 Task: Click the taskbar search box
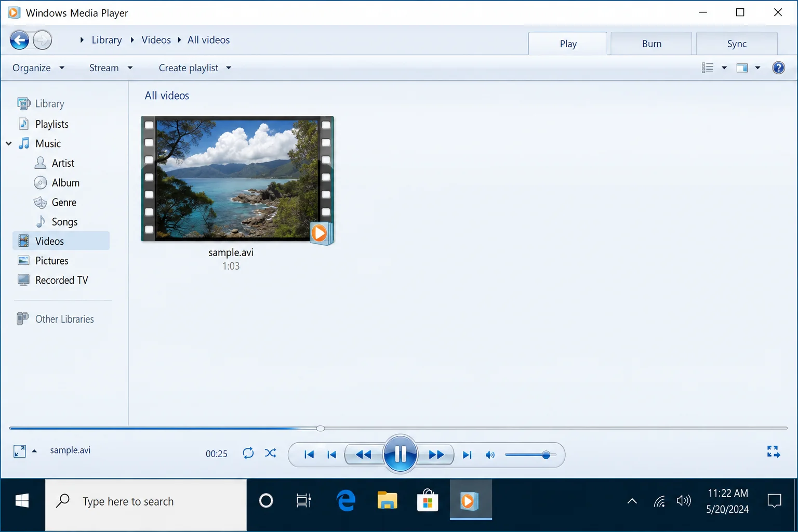pos(146,504)
